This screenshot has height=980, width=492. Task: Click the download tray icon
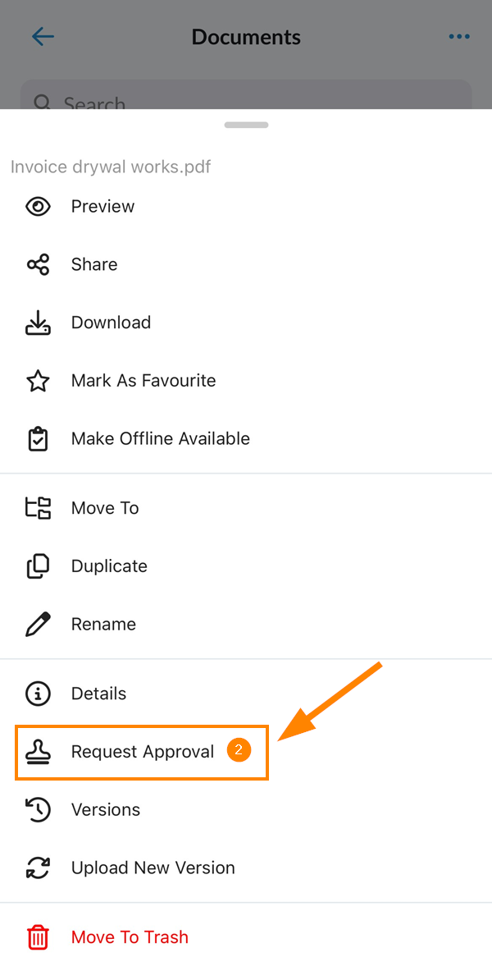(38, 323)
